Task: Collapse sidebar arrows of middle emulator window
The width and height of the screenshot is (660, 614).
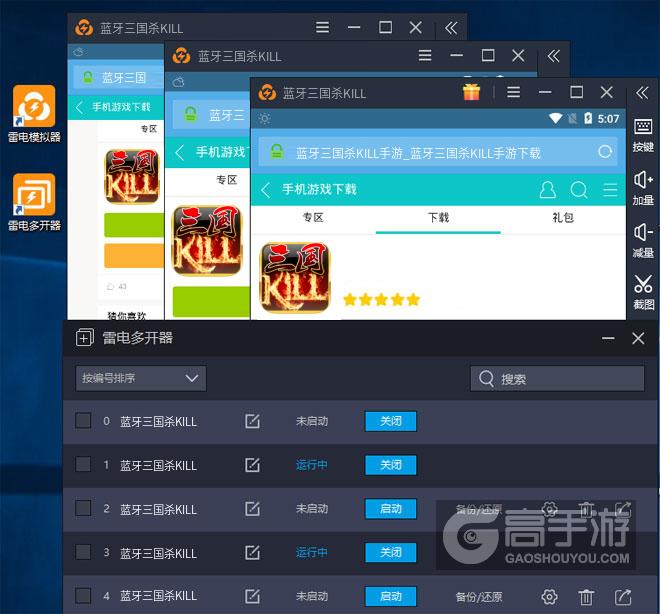Action: (554, 56)
